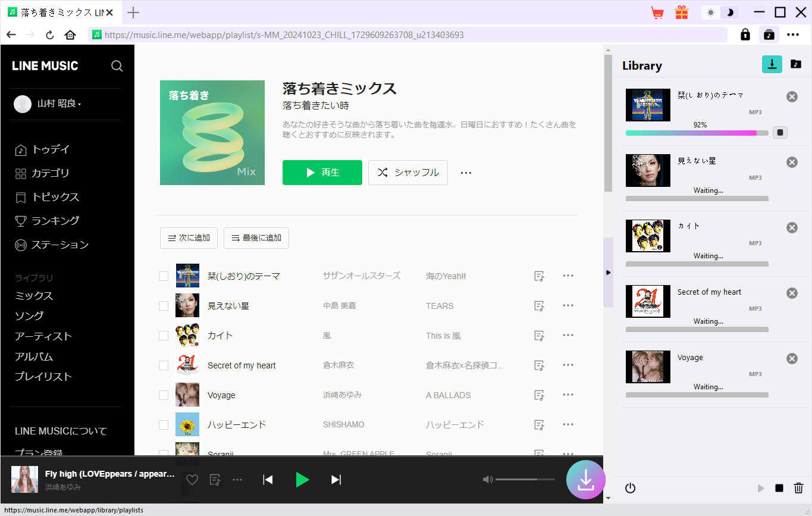
Task: Add 栞(しおり)のテーマ to playlist icon
Action: click(540, 276)
